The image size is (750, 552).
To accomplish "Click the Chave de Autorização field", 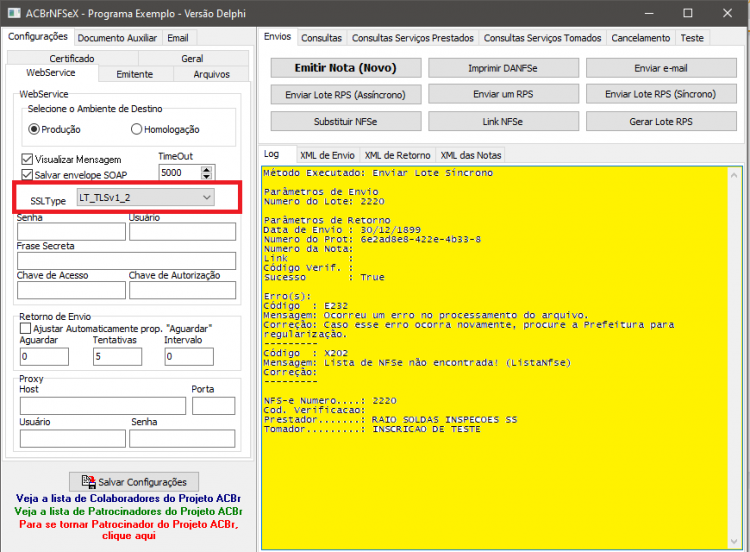I will tap(182, 290).
